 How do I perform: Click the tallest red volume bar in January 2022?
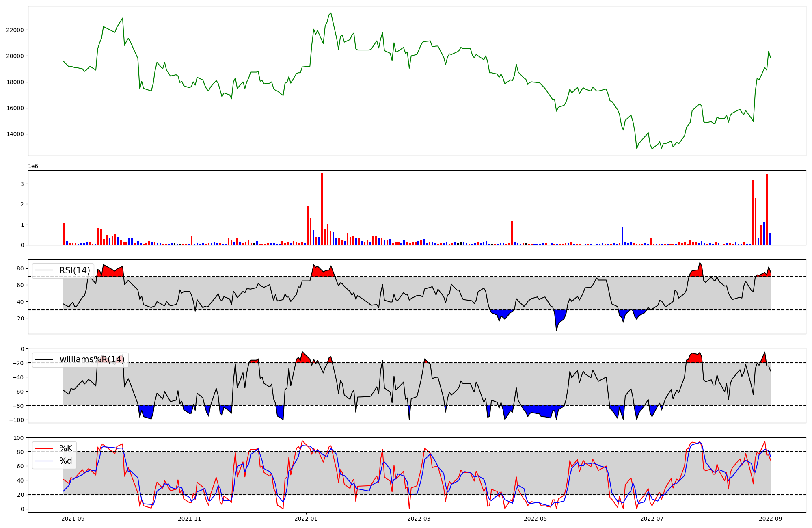click(x=322, y=209)
